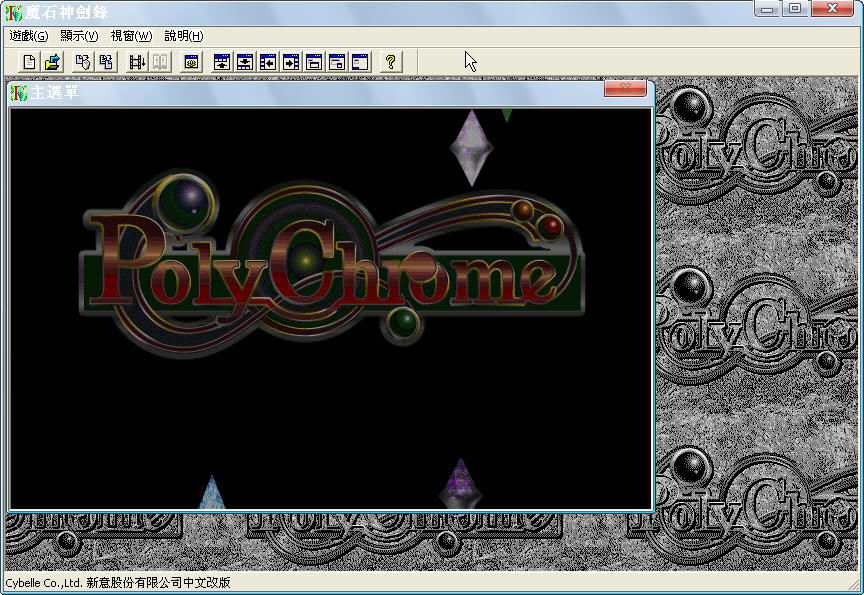864x595 pixels.
Task: Click the open folder toolbar icon
Action: point(53,62)
